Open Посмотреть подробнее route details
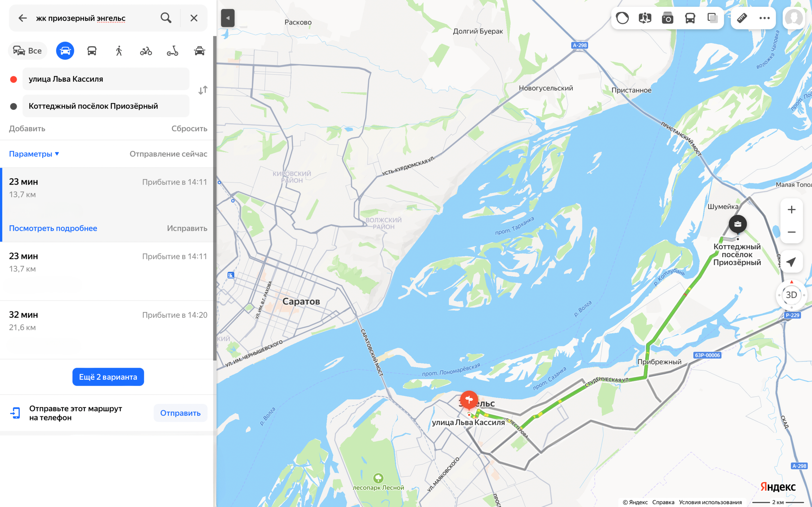 point(53,228)
